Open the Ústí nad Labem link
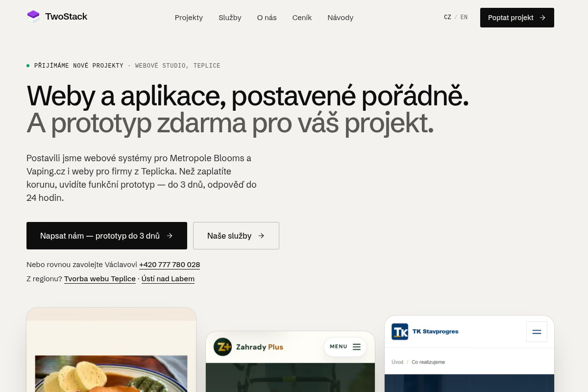 click(x=168, y=279)
